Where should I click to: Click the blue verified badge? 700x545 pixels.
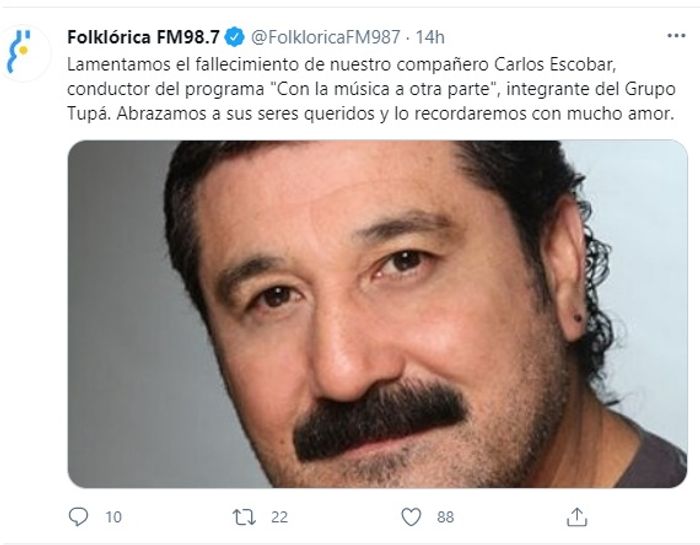tap(234, 37)
